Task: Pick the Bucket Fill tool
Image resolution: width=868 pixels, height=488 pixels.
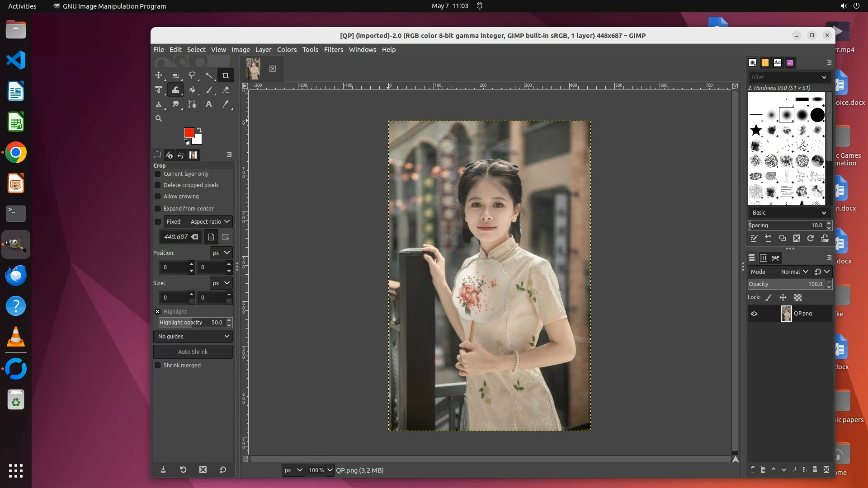Action: pyautogui.click(x=192, y=90)
